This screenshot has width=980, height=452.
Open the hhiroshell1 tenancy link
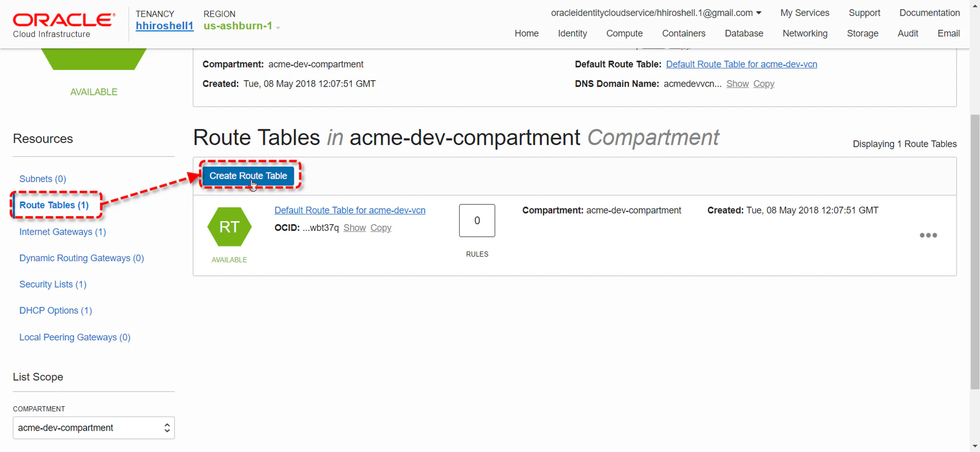[164, 26]
